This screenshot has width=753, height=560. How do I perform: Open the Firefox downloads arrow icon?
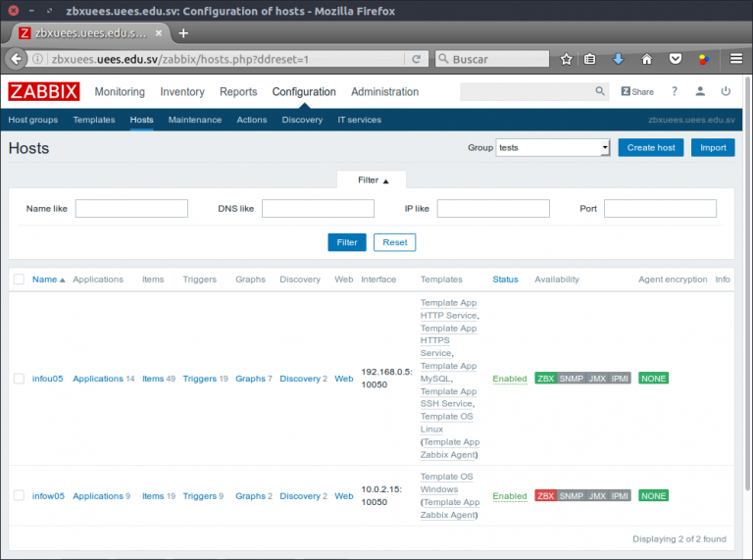click(618, 59)
